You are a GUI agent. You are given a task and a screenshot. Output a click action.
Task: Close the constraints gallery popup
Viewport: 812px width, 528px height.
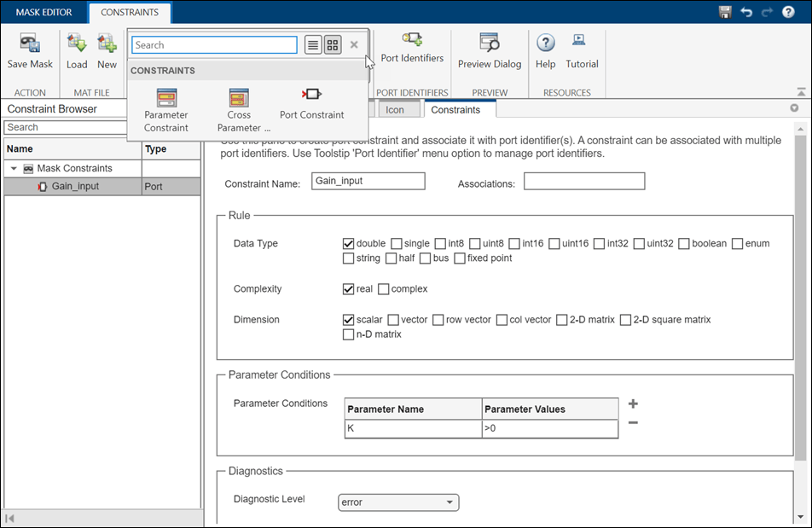tap(354, 44)
